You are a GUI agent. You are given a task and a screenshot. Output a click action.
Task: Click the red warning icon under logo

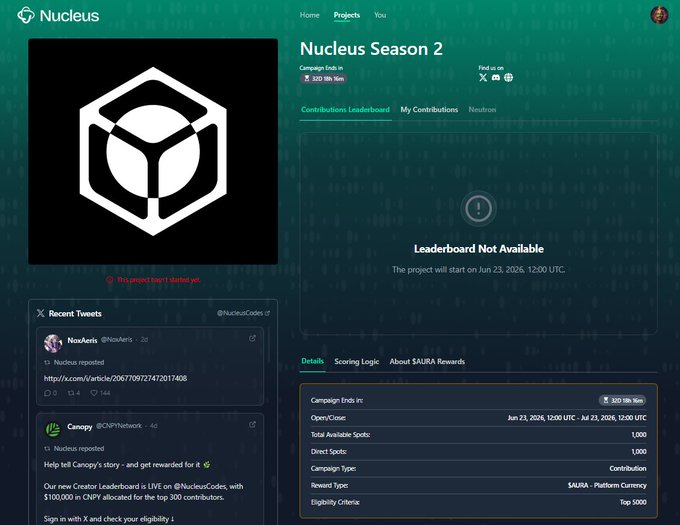click(x=110, y=280)
